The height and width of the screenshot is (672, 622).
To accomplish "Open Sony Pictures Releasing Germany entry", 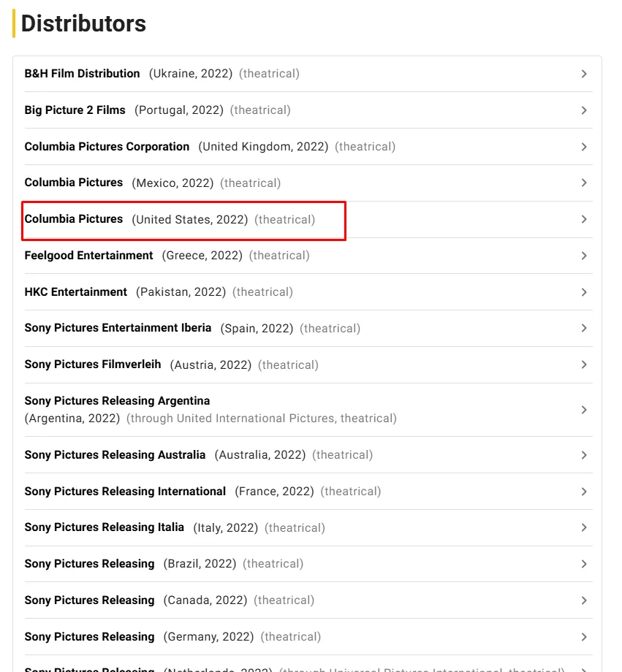I will [x=89, y=636].
